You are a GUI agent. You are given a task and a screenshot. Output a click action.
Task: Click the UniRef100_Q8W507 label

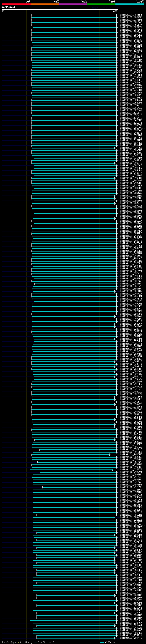(131, 371)
